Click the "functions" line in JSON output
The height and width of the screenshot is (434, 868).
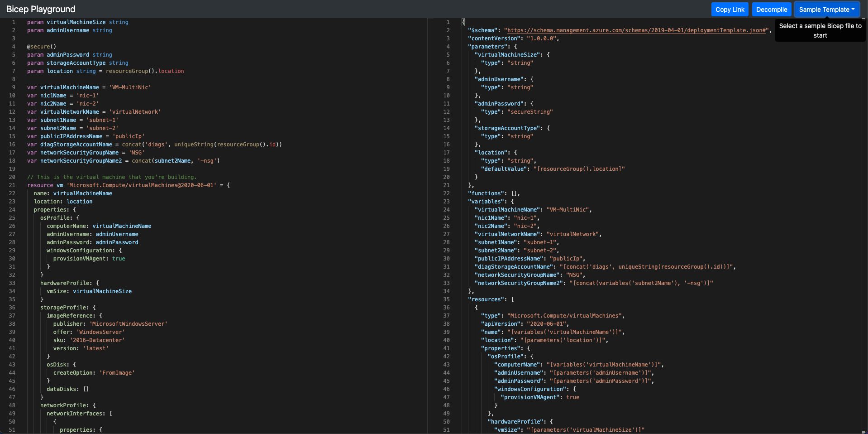click(494, 193)
